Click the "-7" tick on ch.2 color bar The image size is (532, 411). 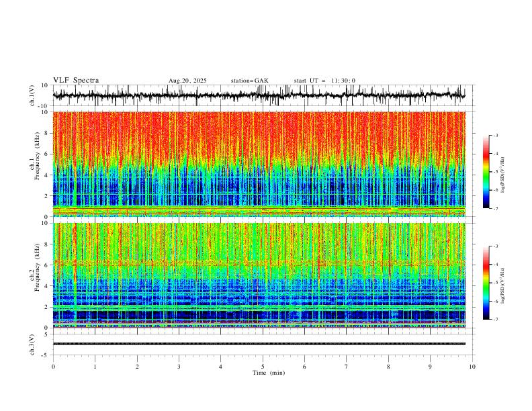(x=496, y=319)
